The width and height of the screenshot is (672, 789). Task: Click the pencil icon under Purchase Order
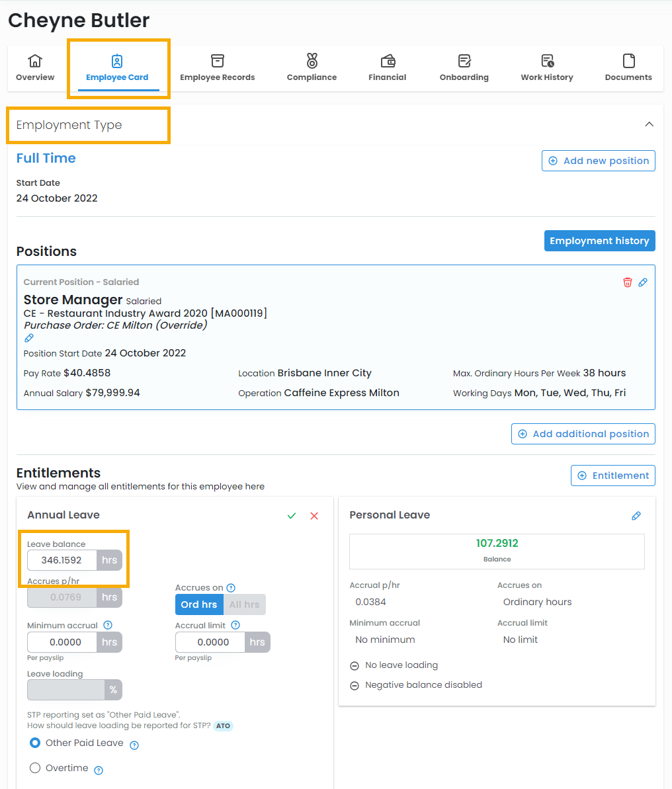[x=29, y=338]
